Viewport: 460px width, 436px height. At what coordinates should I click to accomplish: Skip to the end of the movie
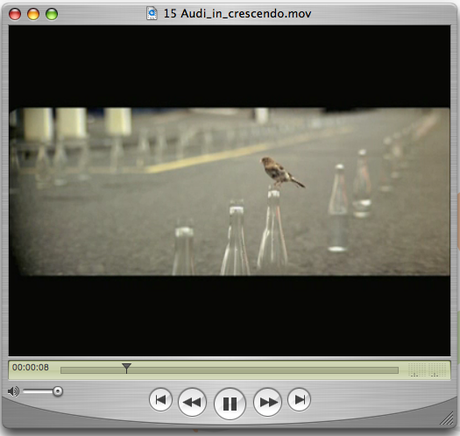coord(299,399)
